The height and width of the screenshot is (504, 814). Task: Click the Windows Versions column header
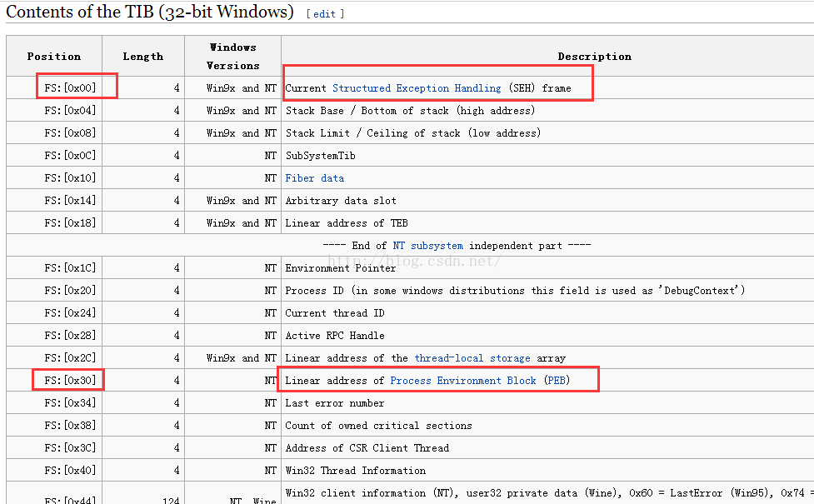(232, 56)
